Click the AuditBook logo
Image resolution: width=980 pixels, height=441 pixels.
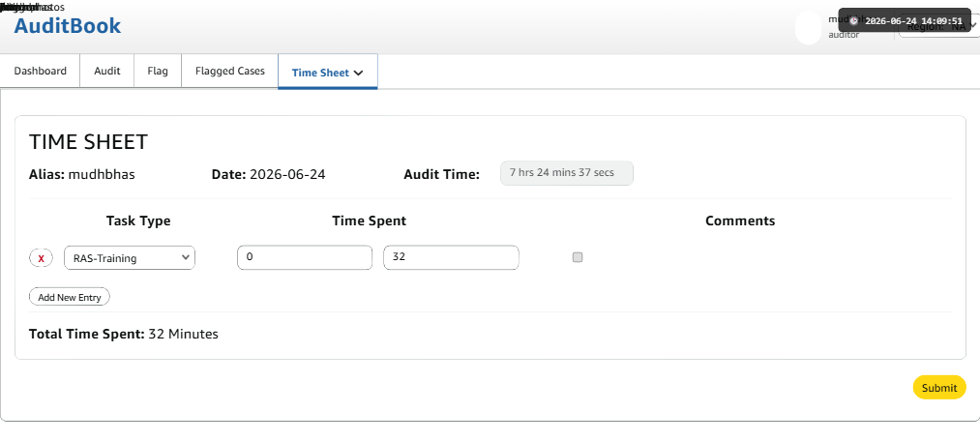point(68,26)
